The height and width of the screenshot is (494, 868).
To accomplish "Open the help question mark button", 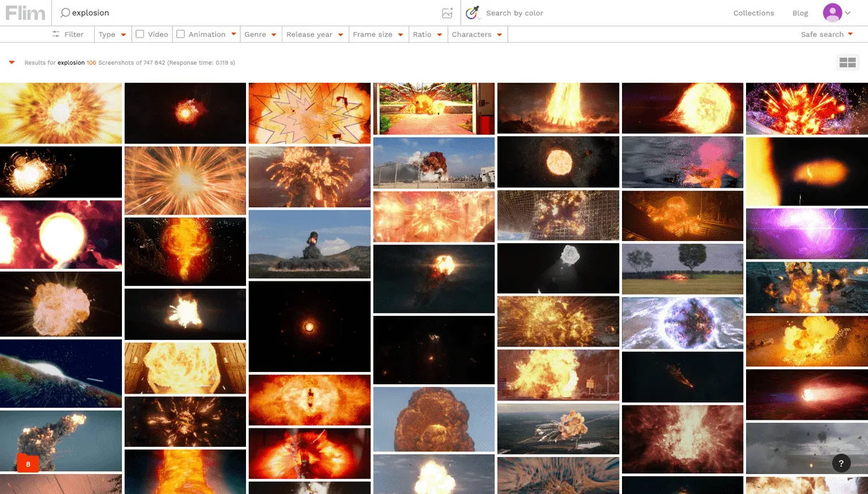I will point(841,463).
